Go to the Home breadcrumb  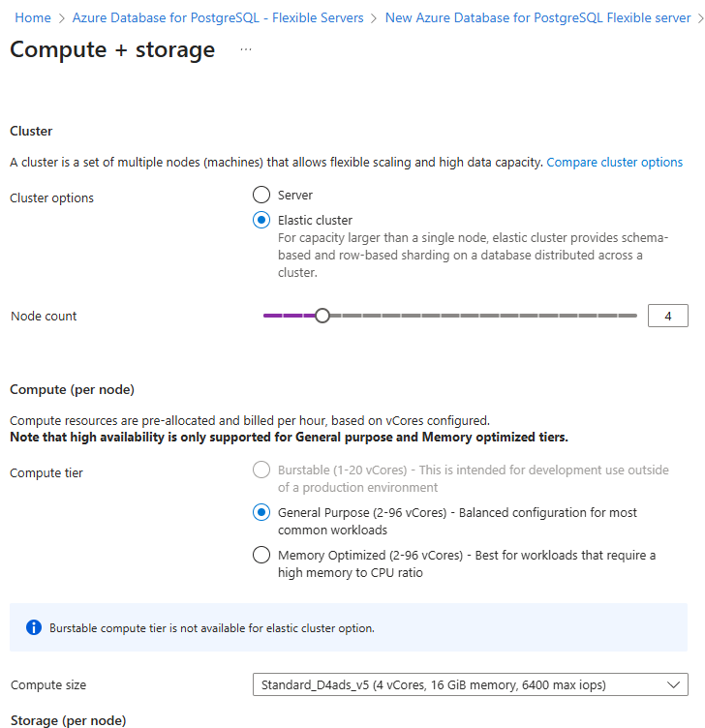[33, 18]
